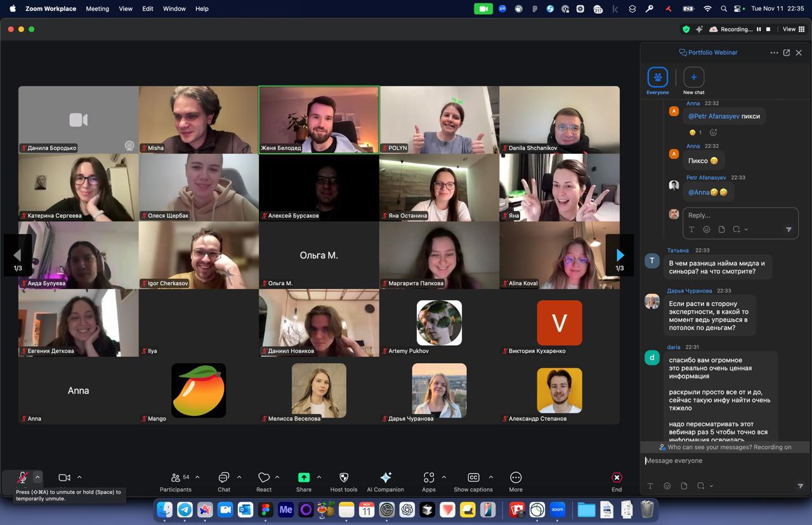Open the Apps button
Image resolution: width=812 pixels, height=525 pixels.
(x=429, y=482)
